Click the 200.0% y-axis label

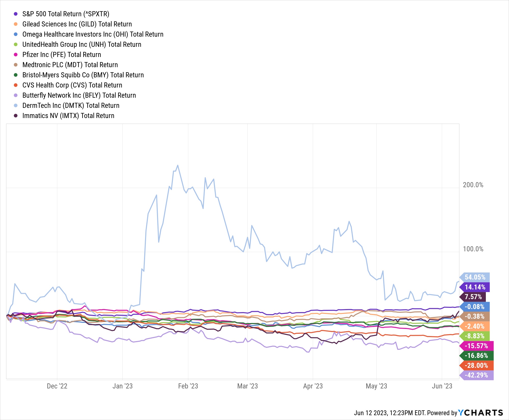(x=473, y=185)
